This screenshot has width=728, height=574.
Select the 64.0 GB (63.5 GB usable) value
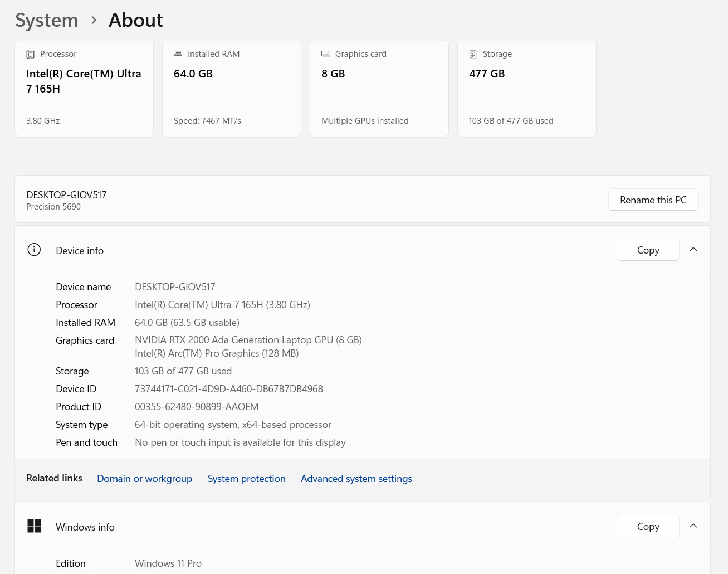tap(187, 323)
